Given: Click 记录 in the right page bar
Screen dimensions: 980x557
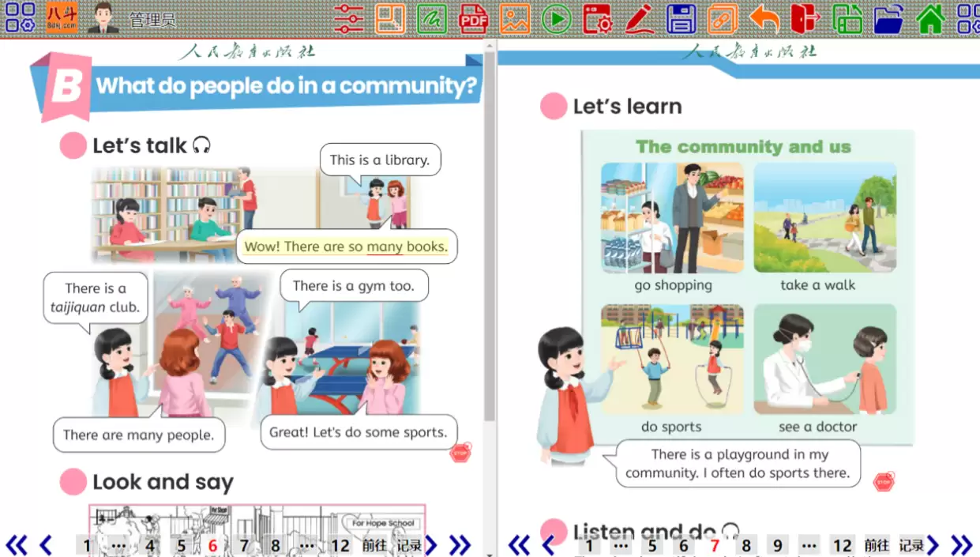Looking at the screenshot, I should click(x=911, y=546).
